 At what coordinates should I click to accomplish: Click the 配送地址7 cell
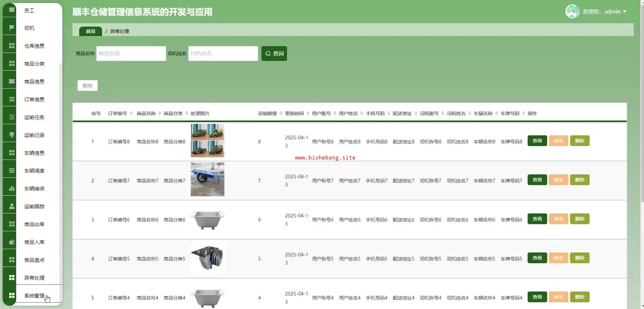point(404,181)
